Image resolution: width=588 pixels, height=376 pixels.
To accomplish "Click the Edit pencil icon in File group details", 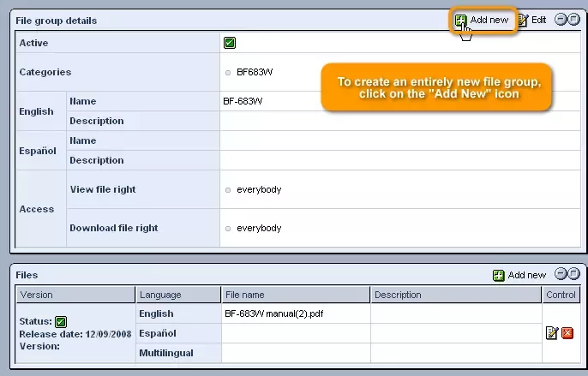I will (523, 20).
